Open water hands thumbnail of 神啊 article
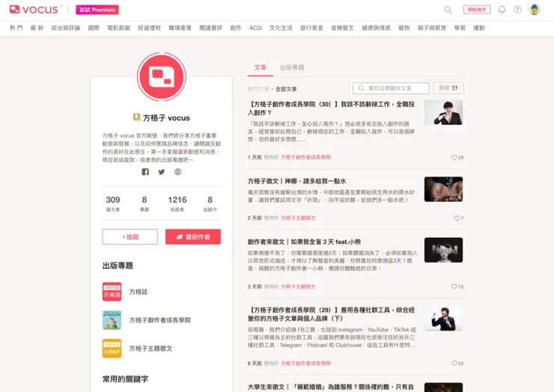 tap(443, 189)
